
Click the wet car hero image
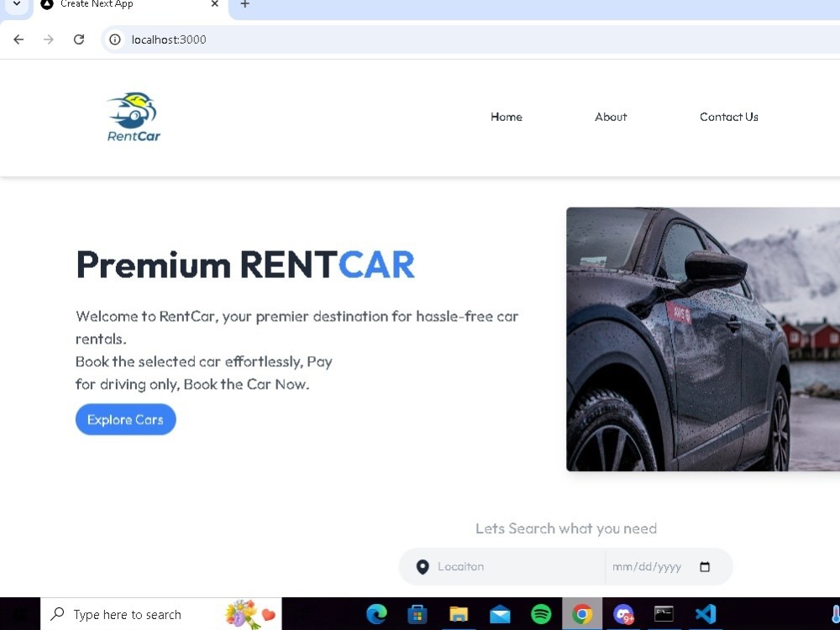click(x=703, y=339)
